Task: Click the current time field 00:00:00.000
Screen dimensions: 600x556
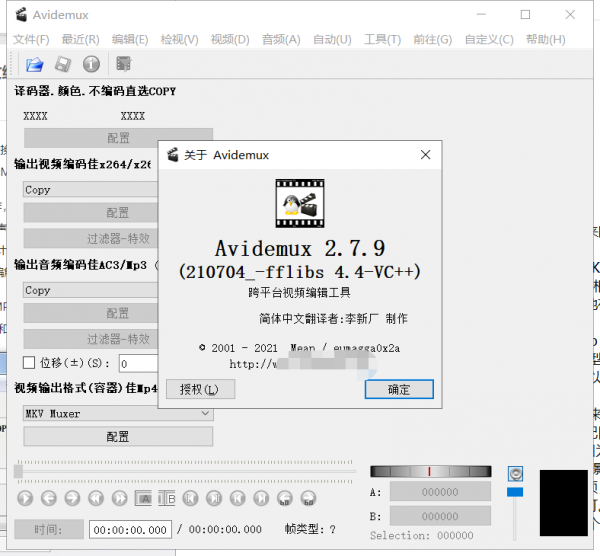Action: [130, 530]
